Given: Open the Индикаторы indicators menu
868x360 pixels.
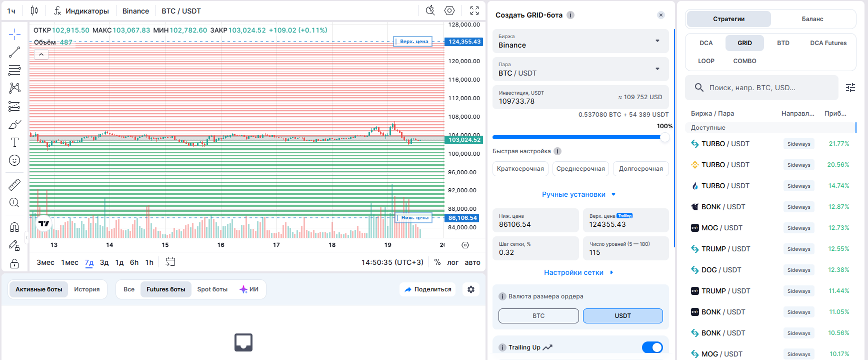Looking at the screenshot, I should [x=81, y=11].
